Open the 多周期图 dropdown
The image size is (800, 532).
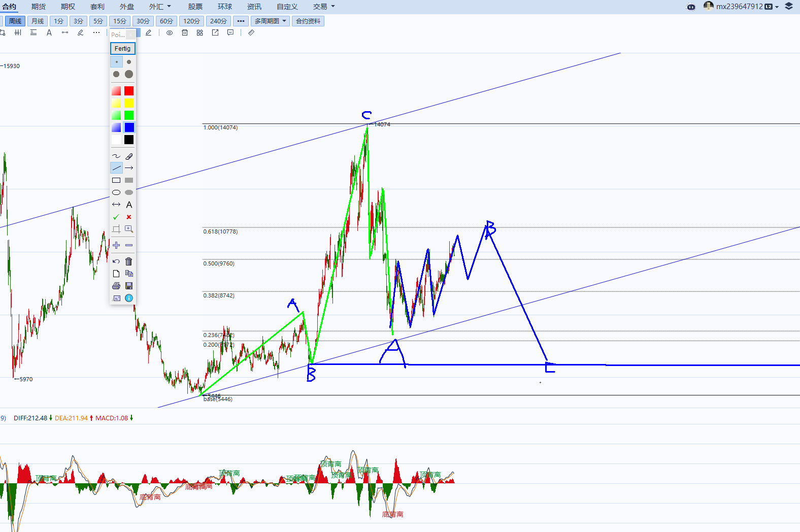coord(271,21)
